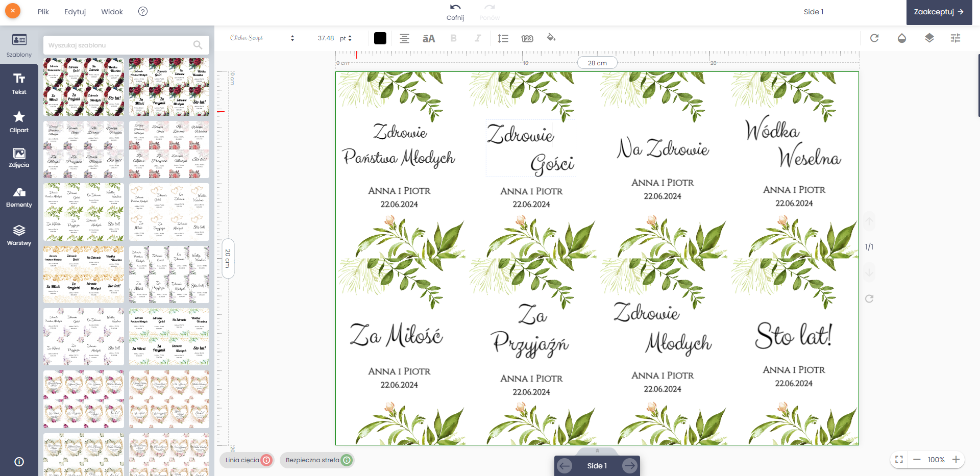
Task: Open the Szablony templates panel
Action: point(19,45)
